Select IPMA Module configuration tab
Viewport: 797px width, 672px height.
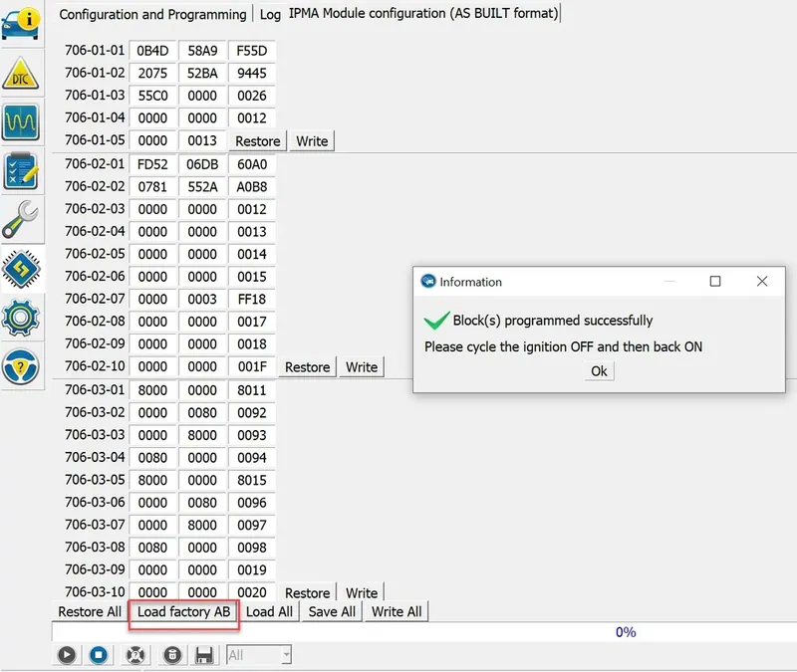(423, 13)
